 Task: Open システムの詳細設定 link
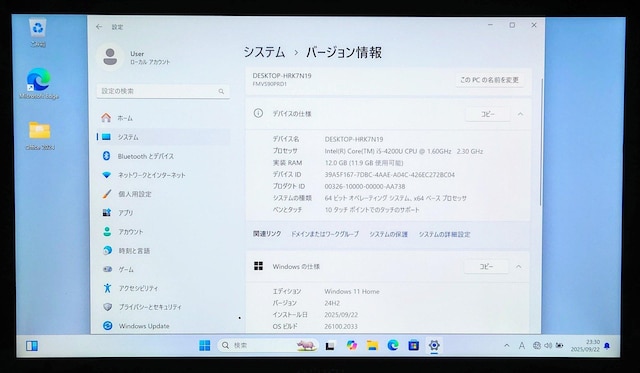(444, 234)
